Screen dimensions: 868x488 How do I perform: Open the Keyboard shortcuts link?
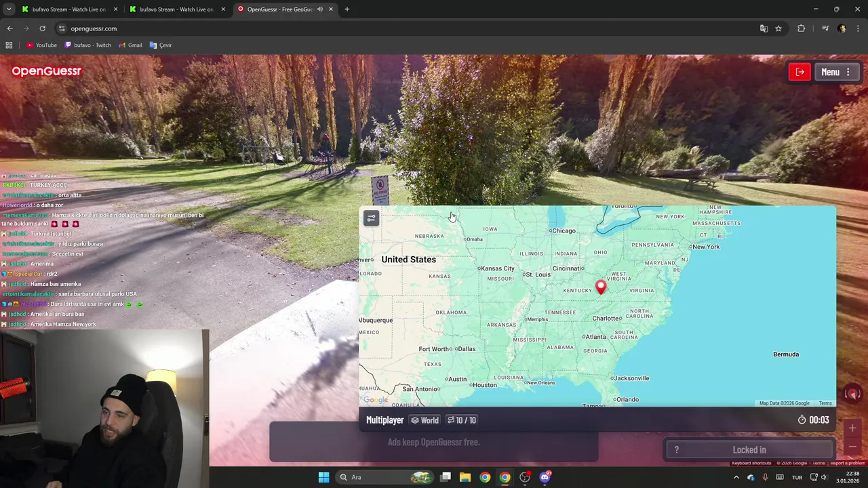click(751, 463)
